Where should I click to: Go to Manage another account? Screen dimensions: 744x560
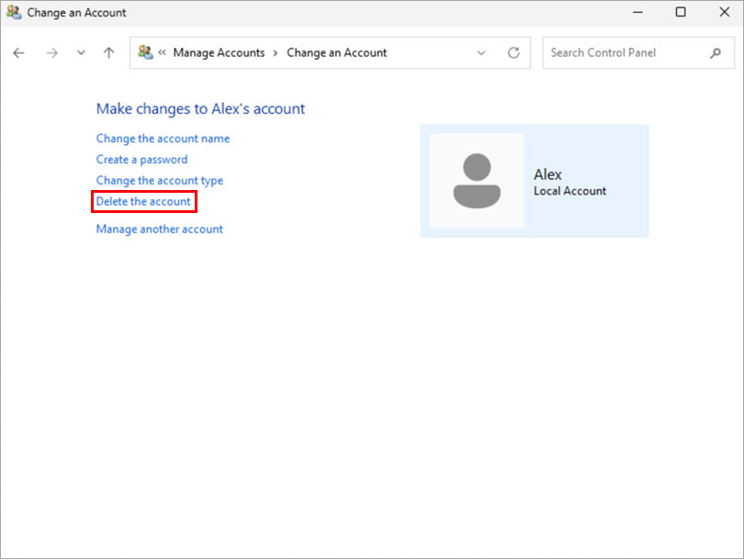(160, 230)
